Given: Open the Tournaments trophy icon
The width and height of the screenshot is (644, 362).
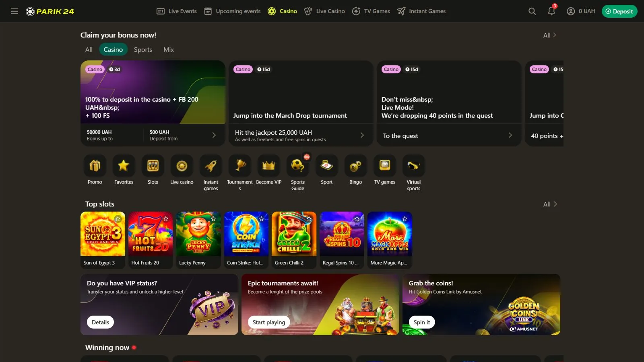Looking at the screenshot, I should coord(240,166).
